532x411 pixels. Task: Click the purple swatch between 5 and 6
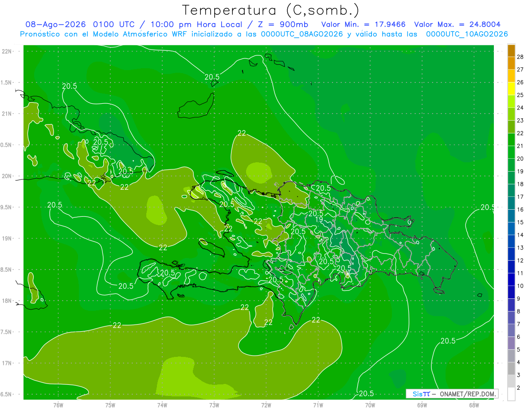click(511, 343)
